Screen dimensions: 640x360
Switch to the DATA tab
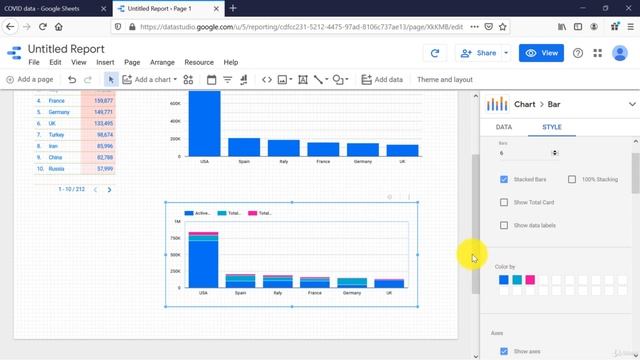click(504, 127)
